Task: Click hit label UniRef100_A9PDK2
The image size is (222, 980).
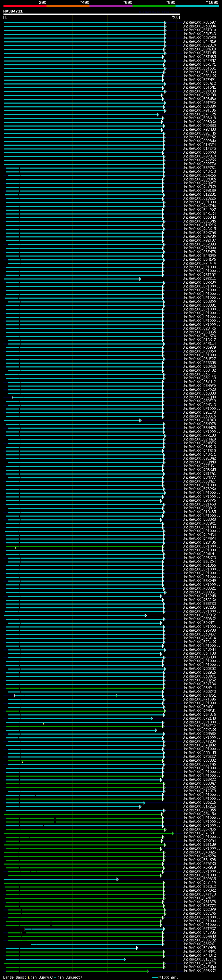Action: click(x=199, y=615)
